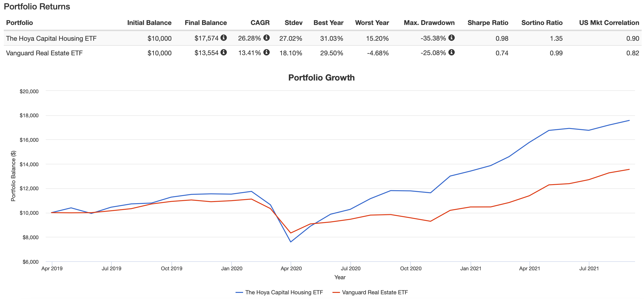The image size is (644, 299).
Task: Click info icon beside -35.38% drawdown
Action: (451, 38)
